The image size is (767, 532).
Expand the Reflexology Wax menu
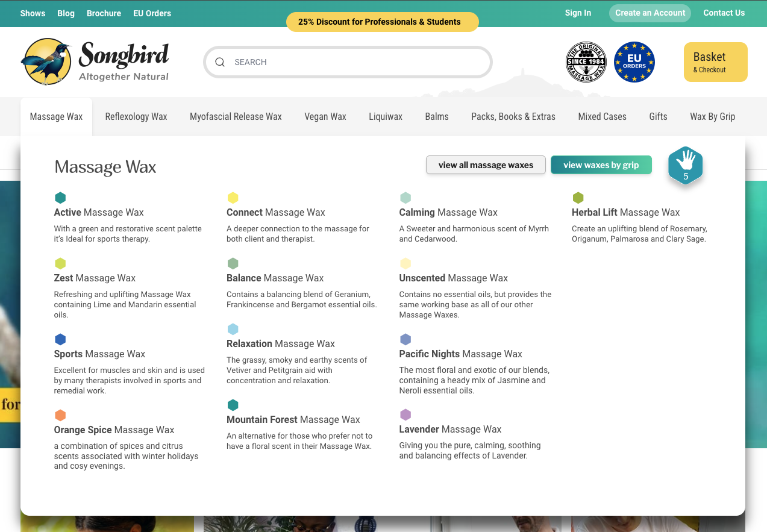pyautogui.click(x=136, y=117)
